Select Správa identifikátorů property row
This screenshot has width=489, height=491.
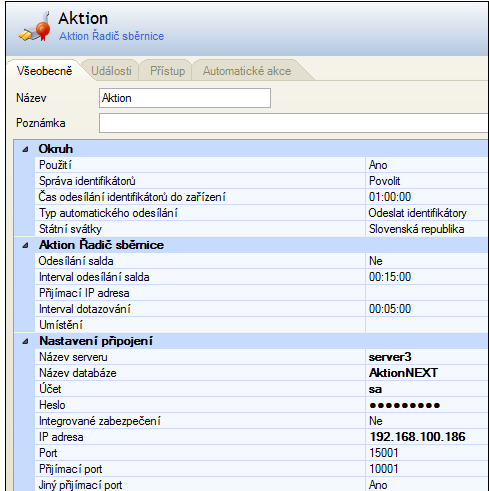261,181
